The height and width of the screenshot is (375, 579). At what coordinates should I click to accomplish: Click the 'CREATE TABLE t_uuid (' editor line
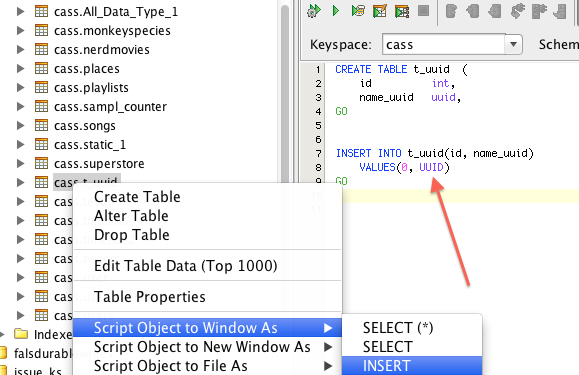pyautogui.click(x=401, y=69)
